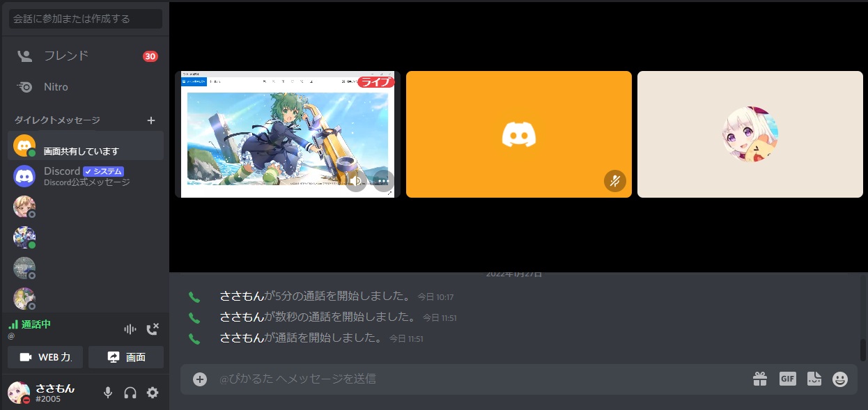Click the 画面 screen share button
The width and height of the screenshot is (868, 410).
tap(126, 357)
